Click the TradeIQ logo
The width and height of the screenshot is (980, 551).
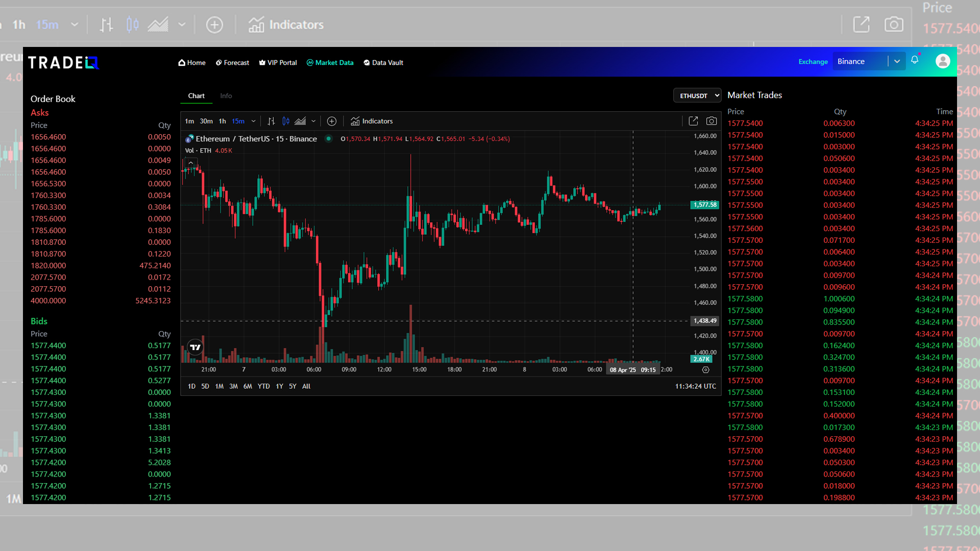pos(63,63)
